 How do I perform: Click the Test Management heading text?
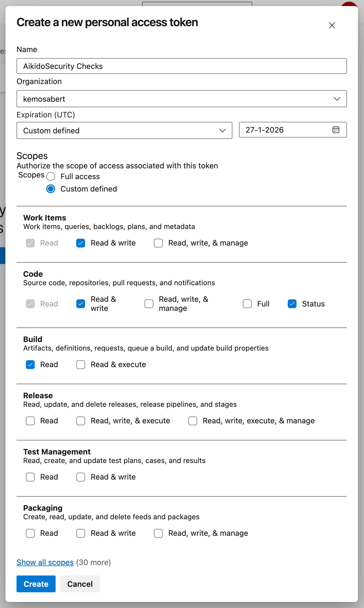(57, 452)
